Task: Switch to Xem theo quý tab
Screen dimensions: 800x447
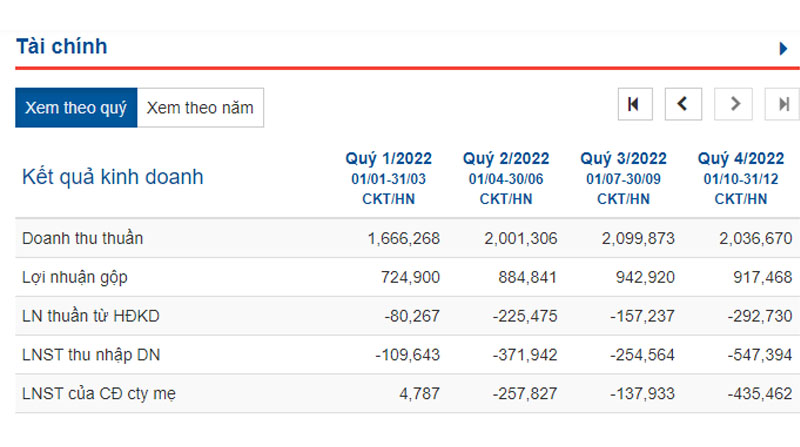Action: tap(76, 108)
